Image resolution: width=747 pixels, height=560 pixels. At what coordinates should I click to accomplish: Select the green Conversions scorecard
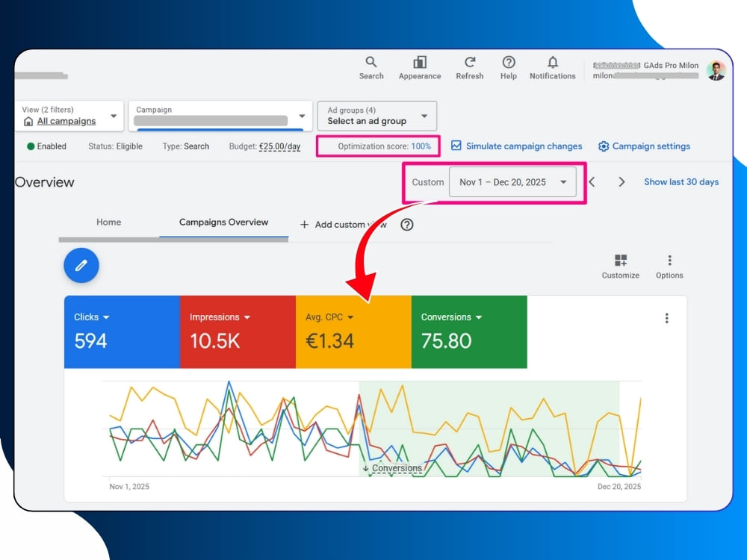(x=469, y=332)
